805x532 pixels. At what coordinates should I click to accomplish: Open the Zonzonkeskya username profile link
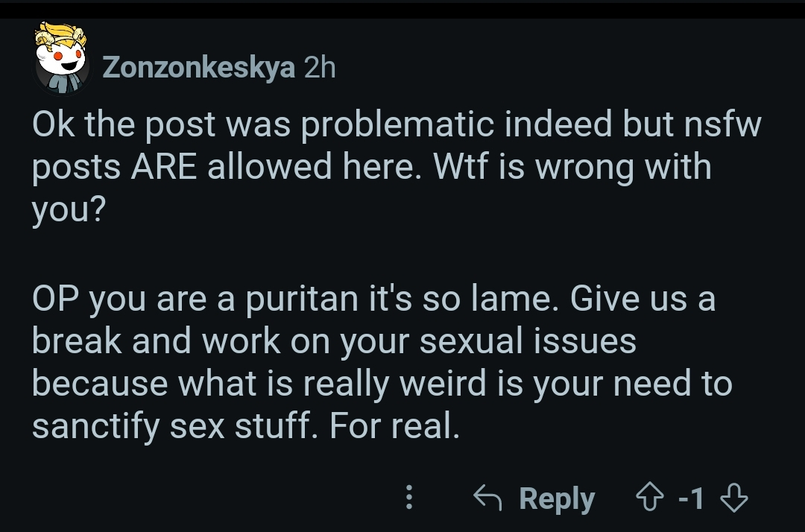point(198,67)
